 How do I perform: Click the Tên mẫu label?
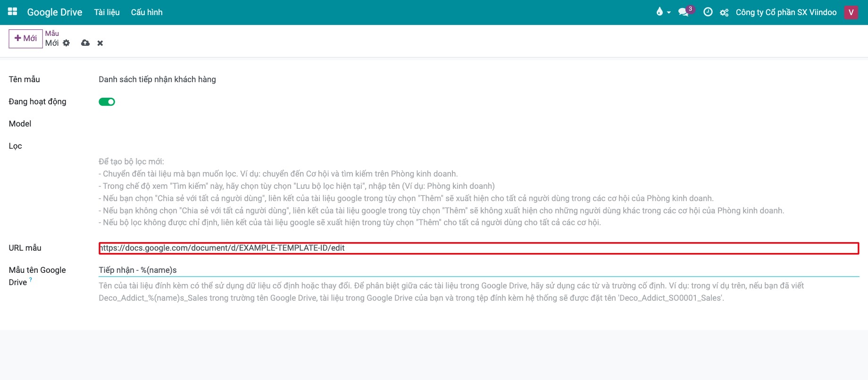pyautogui.click(x=24, y=79)
